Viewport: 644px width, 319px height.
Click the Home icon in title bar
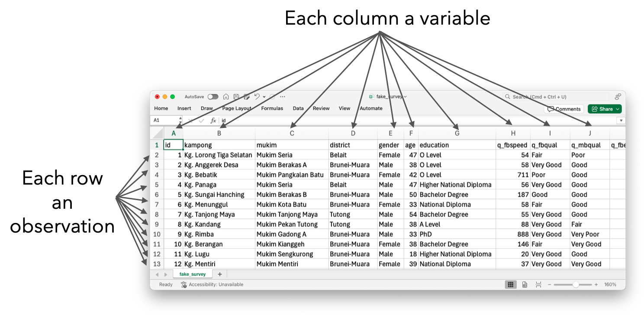tap(226, 97)
